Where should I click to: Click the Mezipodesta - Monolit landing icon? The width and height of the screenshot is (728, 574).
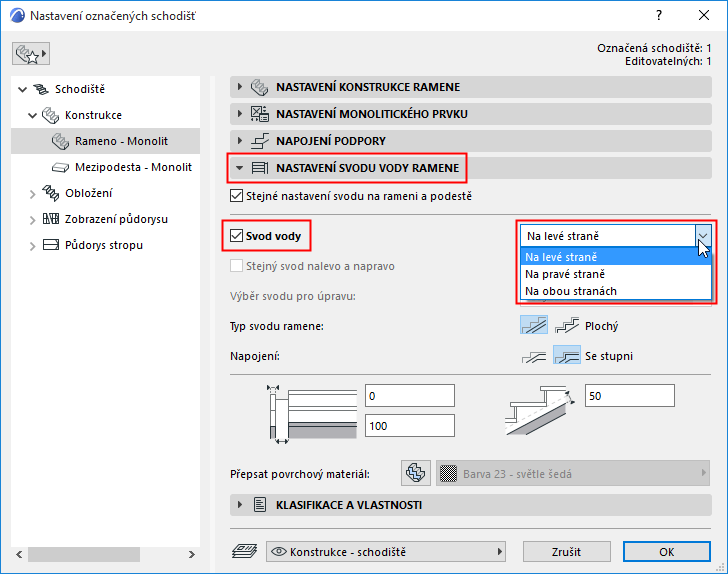coord(60,167)
